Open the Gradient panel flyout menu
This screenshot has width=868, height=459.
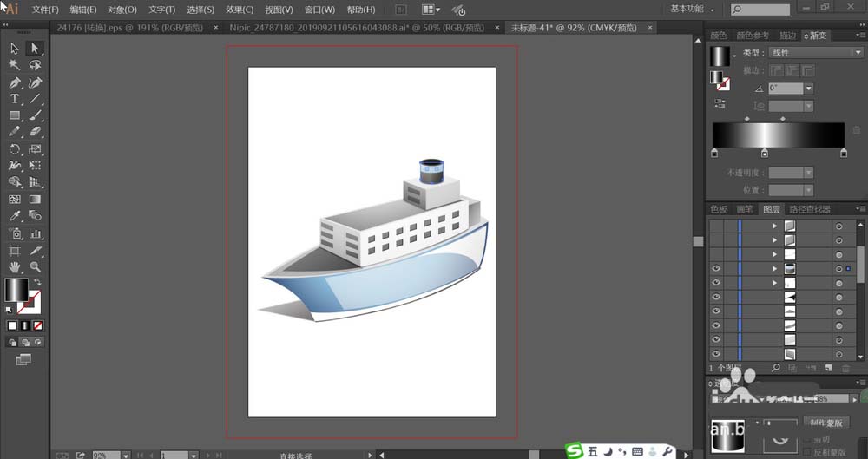point(861,35)
